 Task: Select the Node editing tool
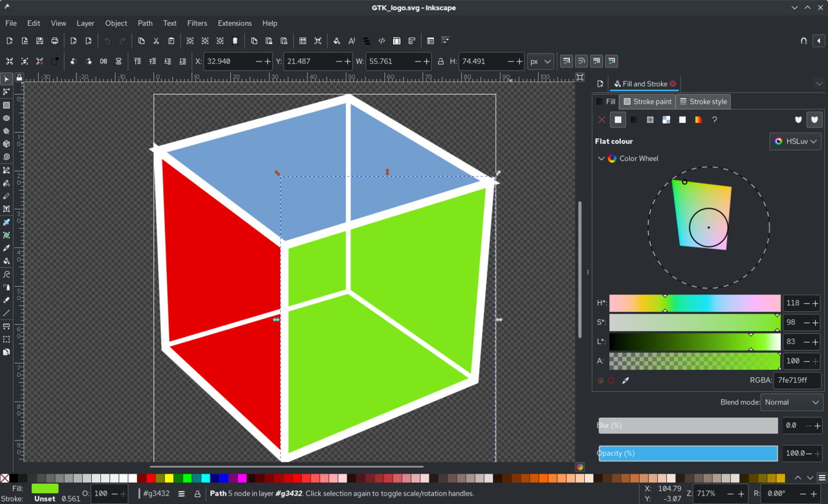pos(6,92)
